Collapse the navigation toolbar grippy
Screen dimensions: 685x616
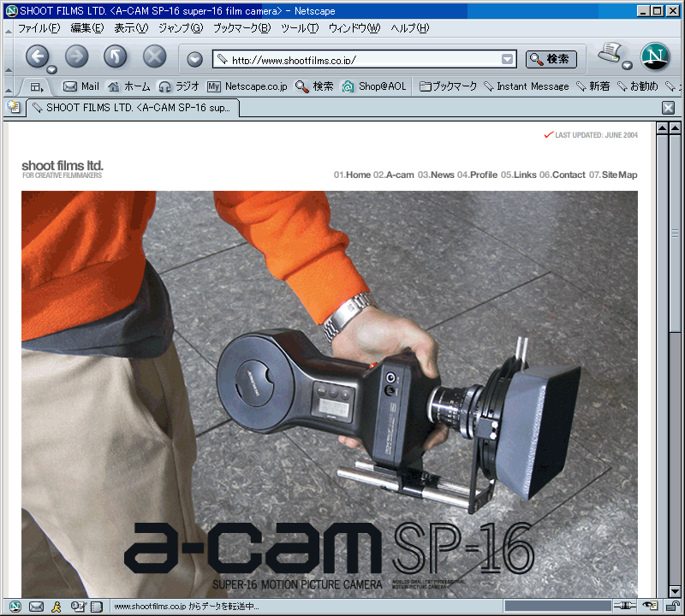(x=9, y=56)
